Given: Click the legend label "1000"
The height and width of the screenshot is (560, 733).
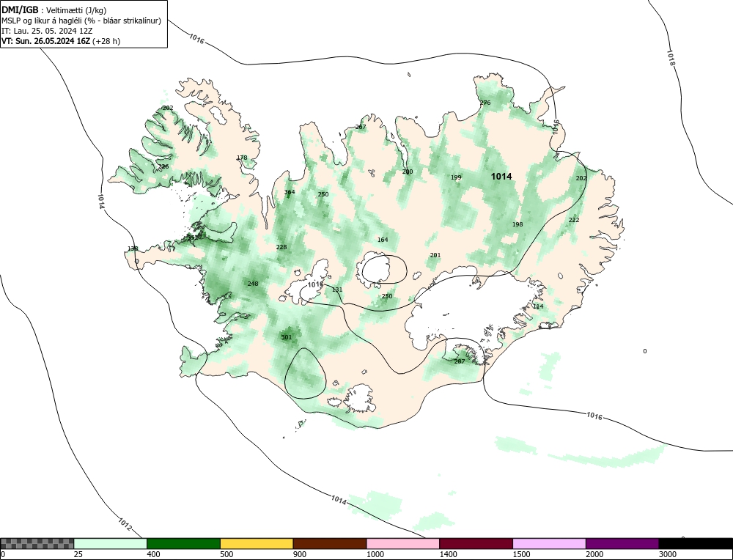Looking at the screenshot, I should coord(375,554).
